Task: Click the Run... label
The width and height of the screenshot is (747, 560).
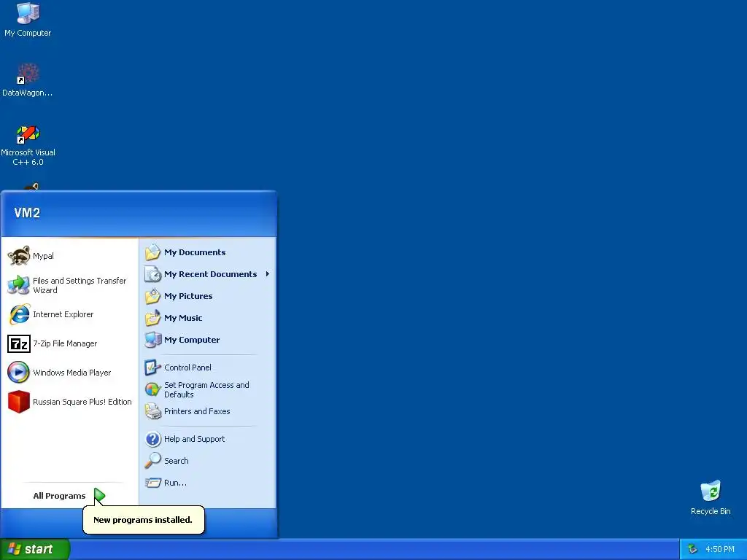Action: point(175,483)
